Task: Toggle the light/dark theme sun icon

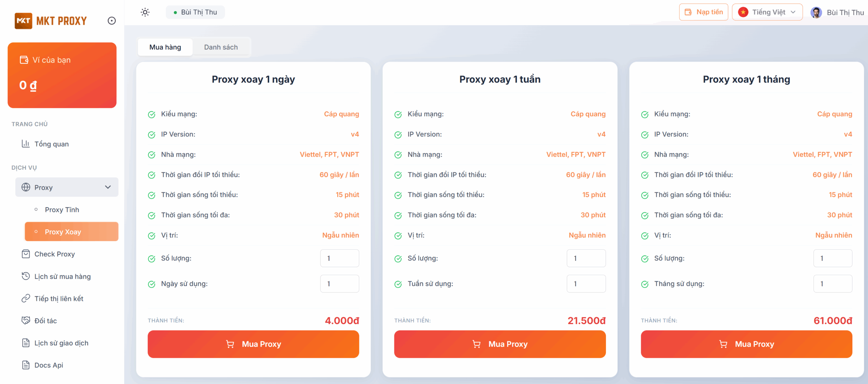Action: pos(145,13)
